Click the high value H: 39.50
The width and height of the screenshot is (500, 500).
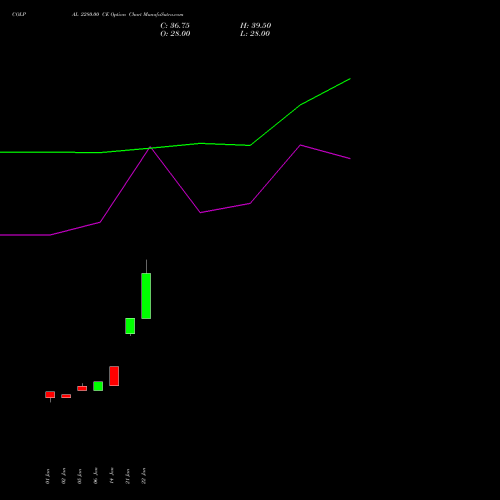[256, 26]
